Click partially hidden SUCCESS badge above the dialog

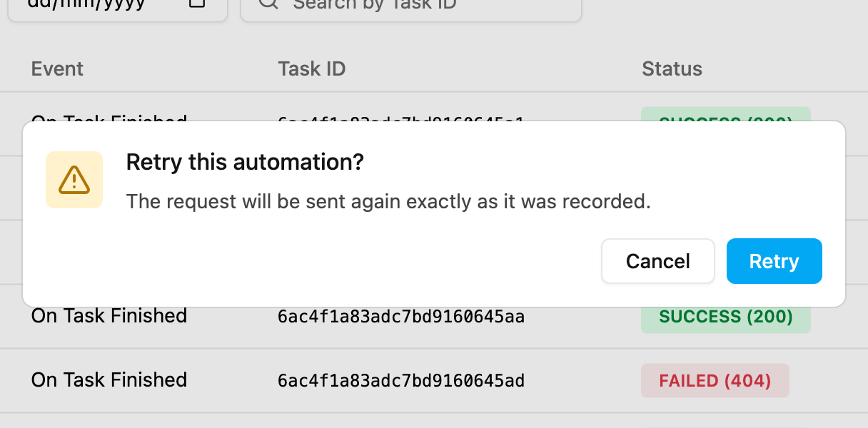726,114
